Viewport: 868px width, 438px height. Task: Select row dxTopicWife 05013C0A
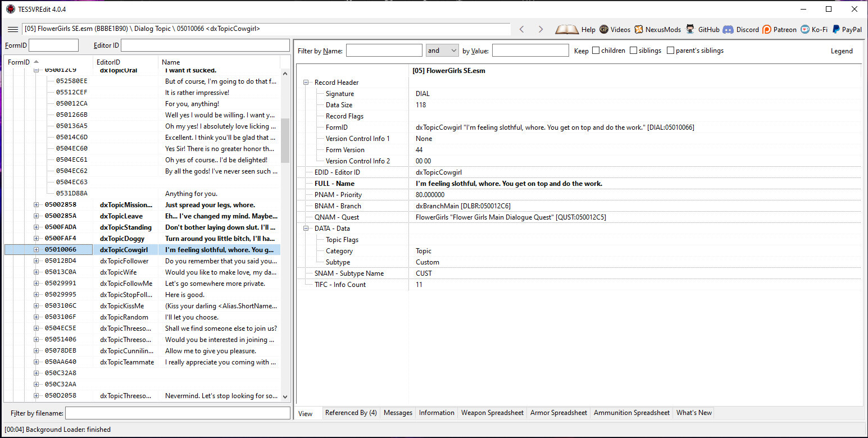(x=142, y=272)
